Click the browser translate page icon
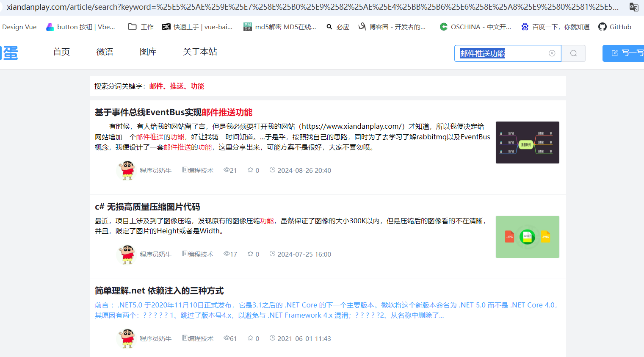 (634, 7)
